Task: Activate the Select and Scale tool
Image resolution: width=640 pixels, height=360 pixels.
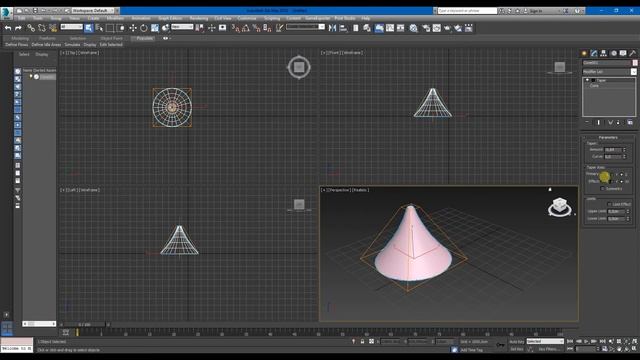Action: [155, 28]
